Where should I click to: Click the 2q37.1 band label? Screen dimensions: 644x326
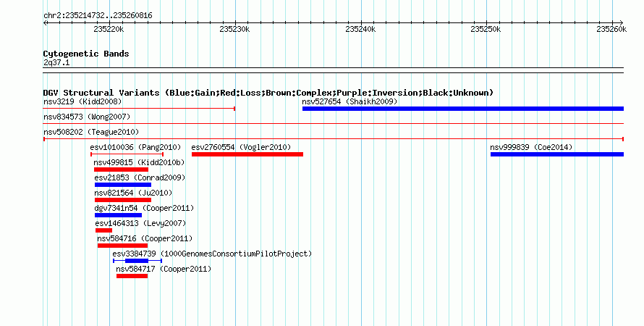pos(56,62)
